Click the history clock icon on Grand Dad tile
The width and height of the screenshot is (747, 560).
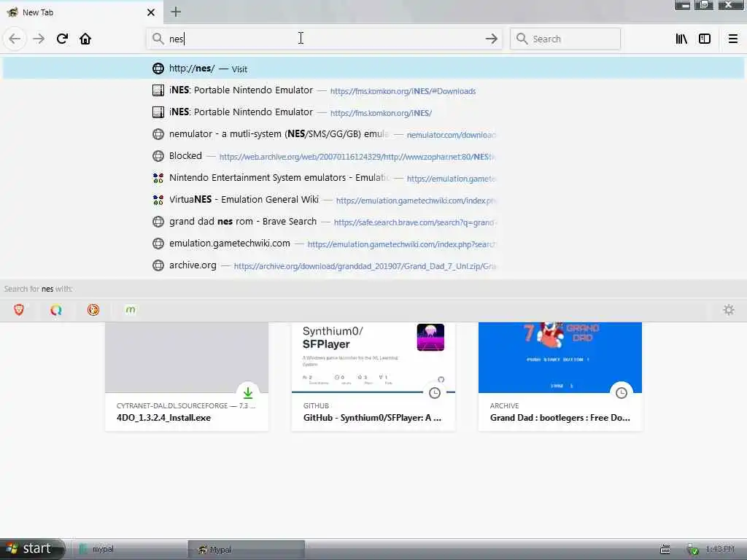(622, 393)
